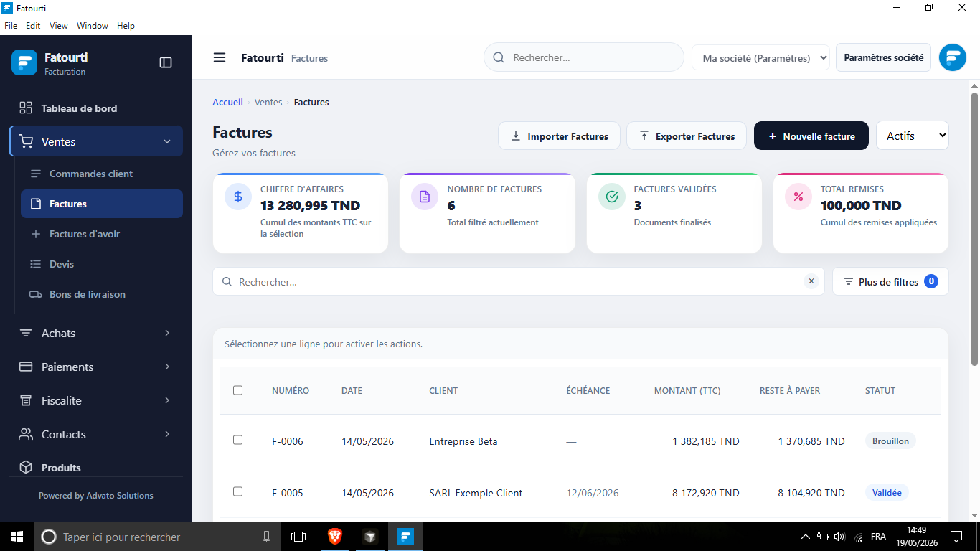Click the checkmark icon on Factures validées card
This screenshot has width=980, height=551.
(612, 196)
